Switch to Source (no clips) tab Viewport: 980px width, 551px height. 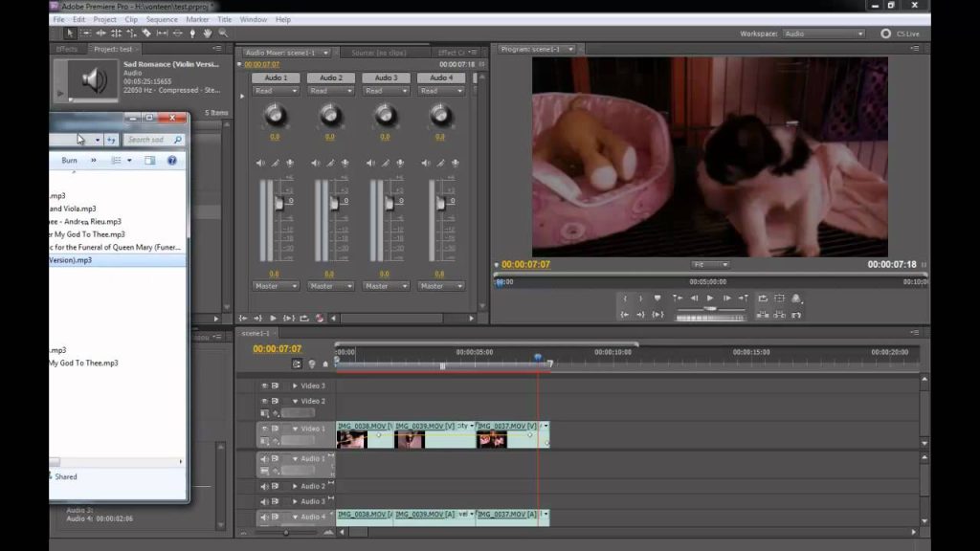point(379,53)
